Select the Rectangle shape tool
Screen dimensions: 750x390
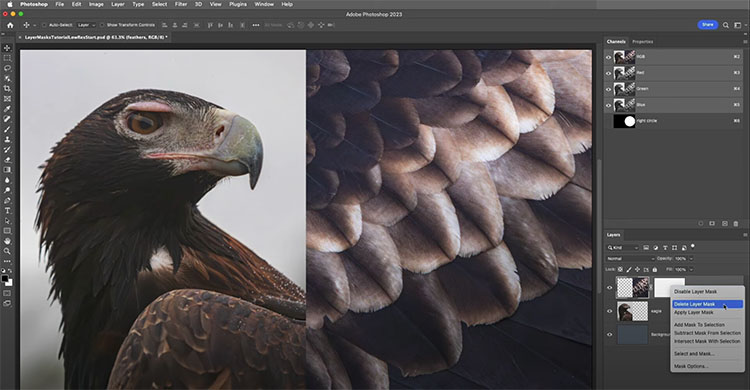(x=7, y=231)
